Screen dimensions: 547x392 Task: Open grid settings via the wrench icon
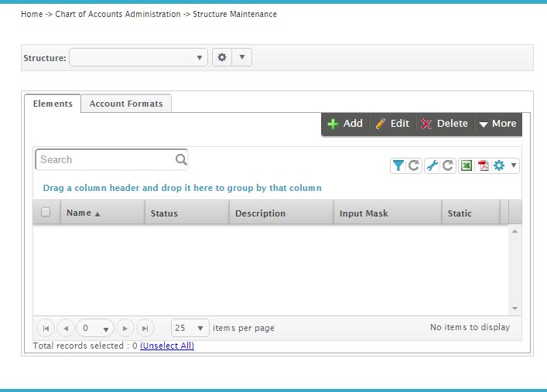coord(432,165)
